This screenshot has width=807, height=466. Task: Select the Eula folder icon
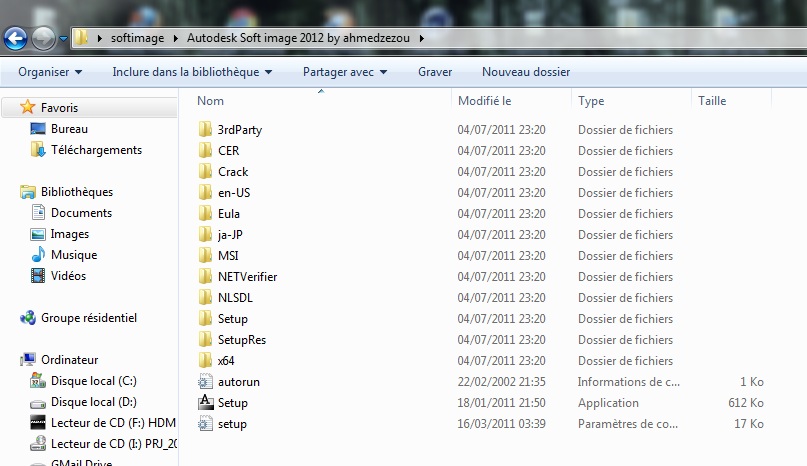pyautogui.click(x=205, y=213)
